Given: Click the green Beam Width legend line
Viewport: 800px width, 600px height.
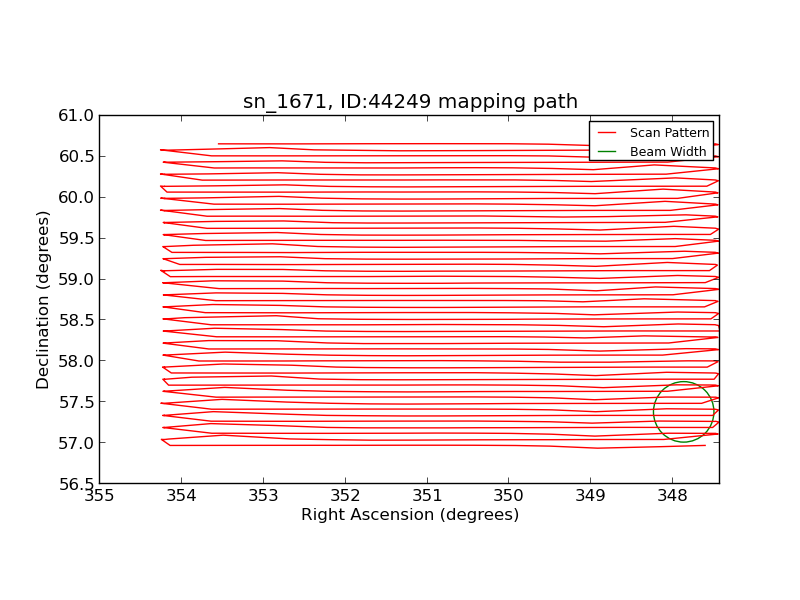Looking at the screenshot, I should [x=607, y=152].
